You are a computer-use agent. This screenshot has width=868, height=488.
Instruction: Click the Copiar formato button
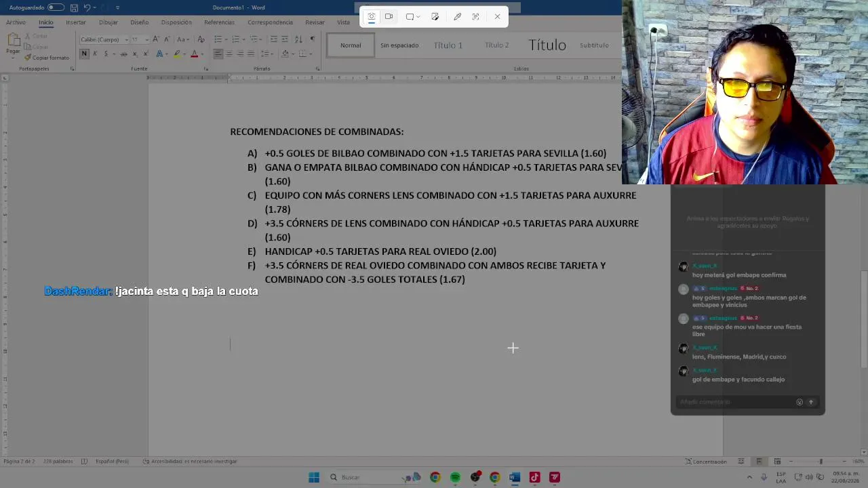pos(47,58)
